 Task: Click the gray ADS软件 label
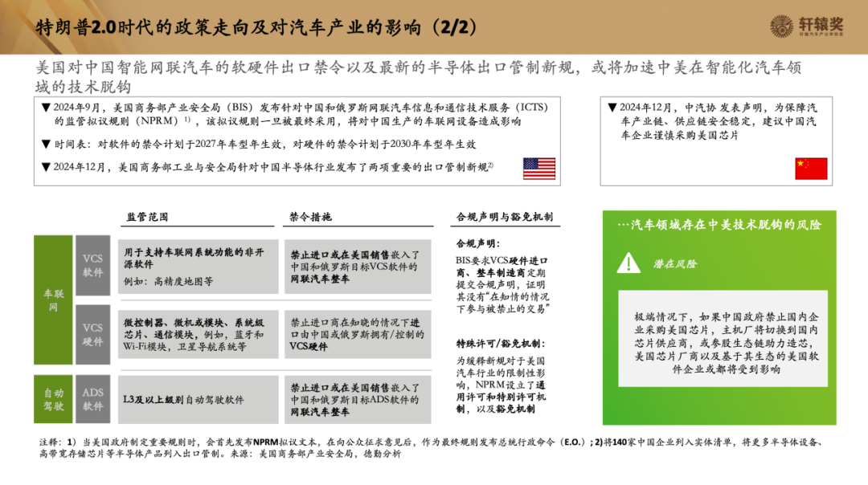(93, 399)
